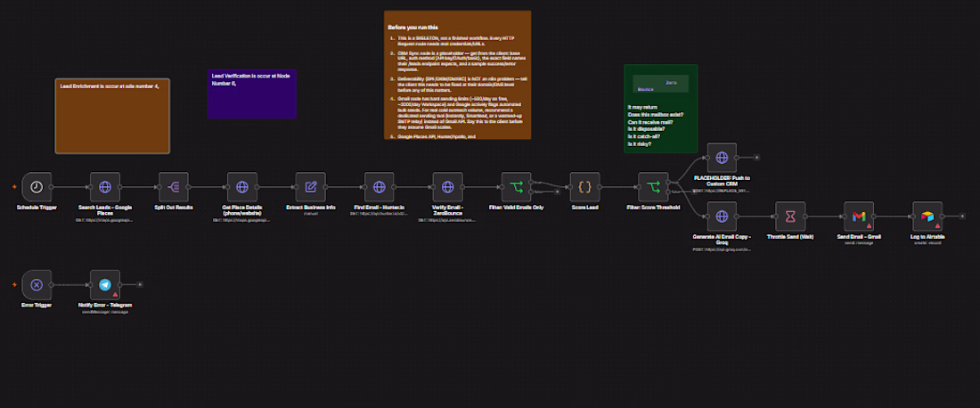Click the 'create: record' subtitle under Airtable
This screenshot has height=408, width=980.
click(927, 242)
